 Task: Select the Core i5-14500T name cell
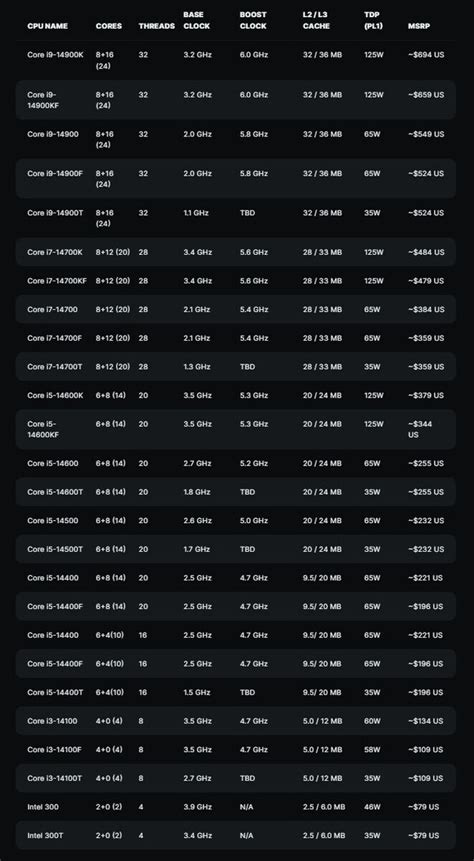click(x=55, y=549)
